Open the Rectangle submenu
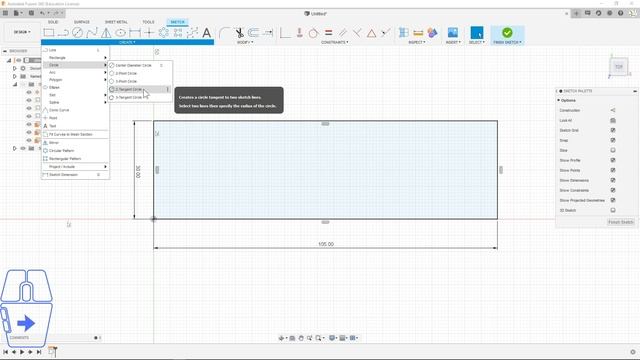 pyautogui.click(x=76, y=58)
